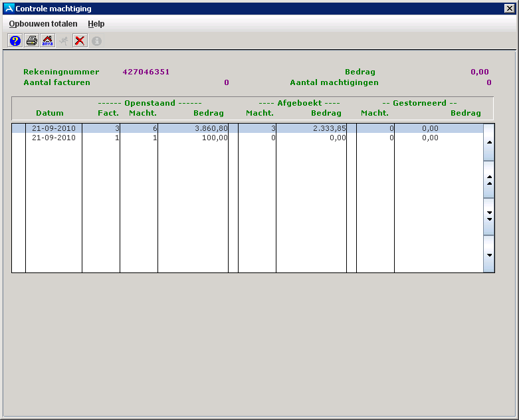Open the Help menu

pos(96,24)
